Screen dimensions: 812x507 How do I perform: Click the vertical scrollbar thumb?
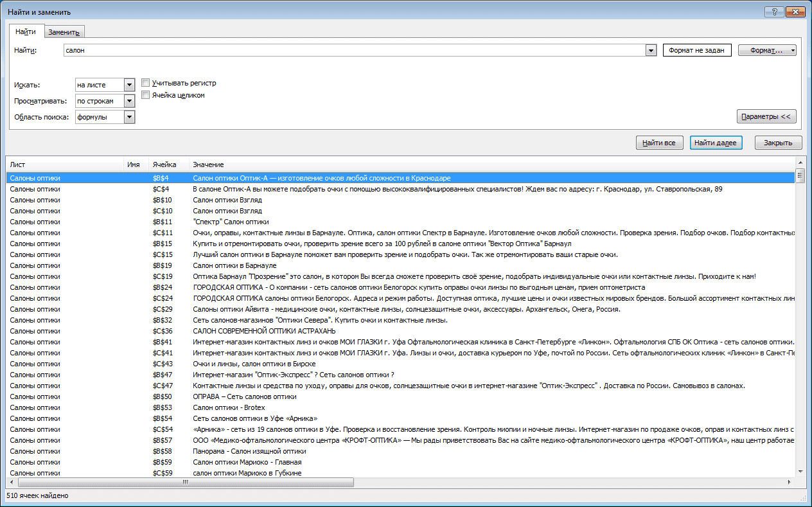coord(800,175)
